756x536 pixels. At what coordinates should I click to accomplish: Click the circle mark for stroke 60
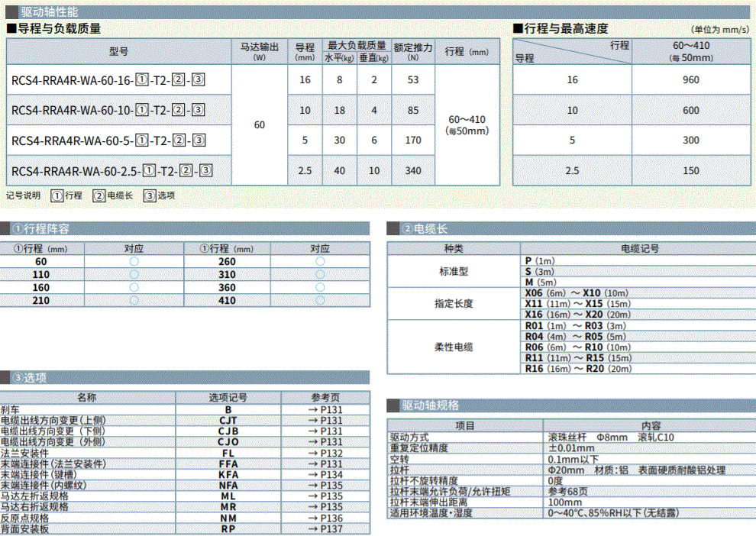[x=134, y=261]
